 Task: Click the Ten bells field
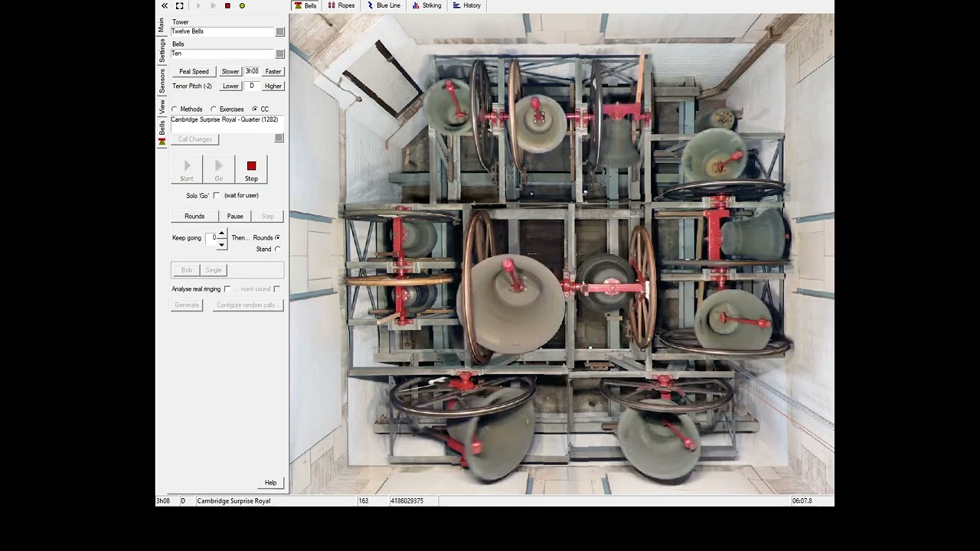click(x=222, y=54)
